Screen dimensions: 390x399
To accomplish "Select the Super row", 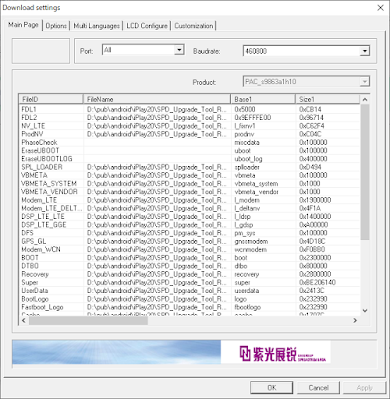I will pos(189,282).
